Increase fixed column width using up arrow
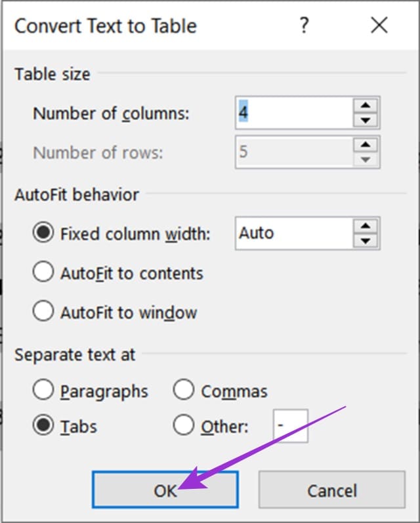The height and width of the screenshot is (523, 420). [366, 226]
